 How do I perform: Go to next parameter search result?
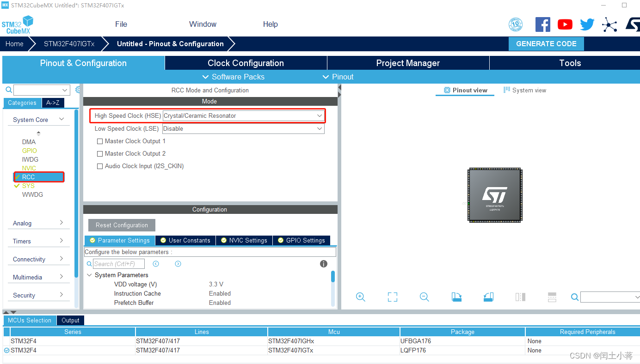[x=178, y=264]
